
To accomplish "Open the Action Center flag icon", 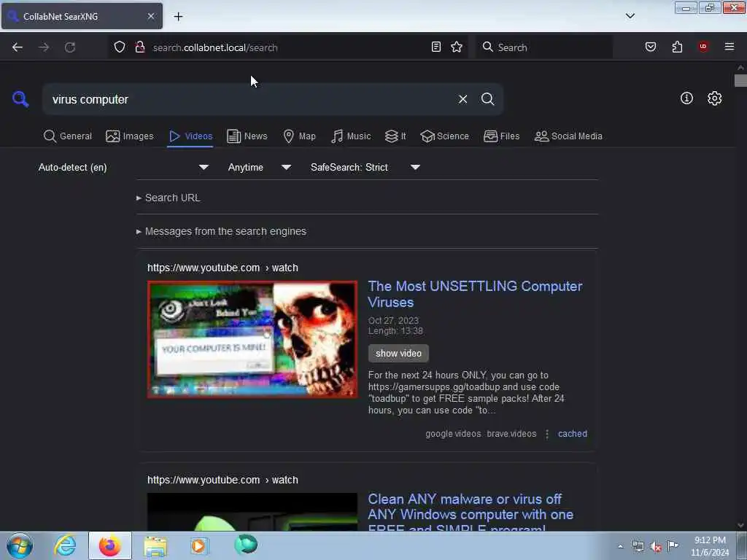I will 673,546.
